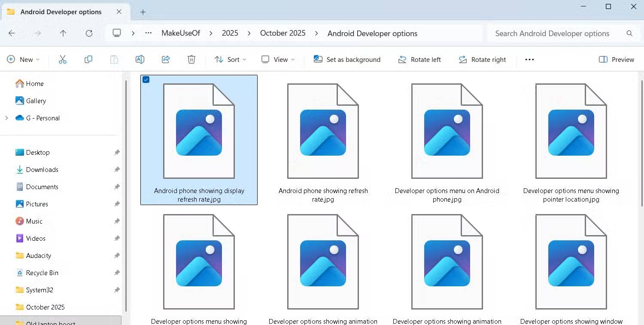Screen dimensions: 644x325
Task: Open the See more ellipsis menu
Action: pos(529,59)
